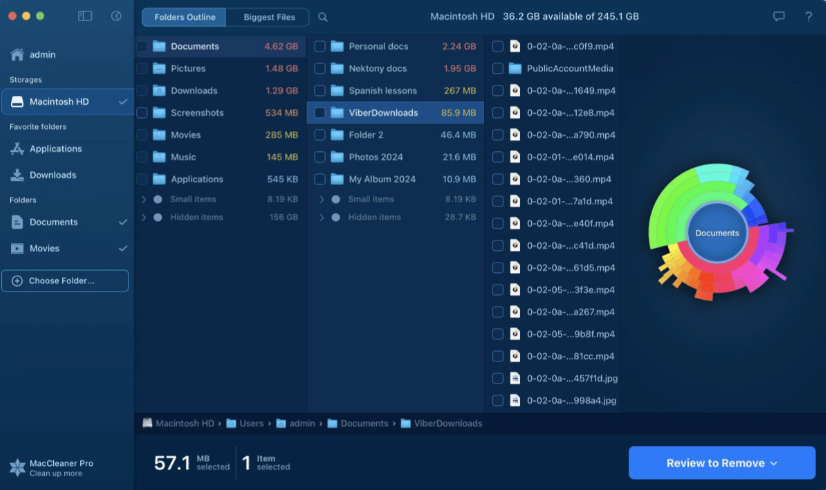
Task: Select the Spanish lessons folder icon
Action: pyautogui.click(x=337, y=91)
